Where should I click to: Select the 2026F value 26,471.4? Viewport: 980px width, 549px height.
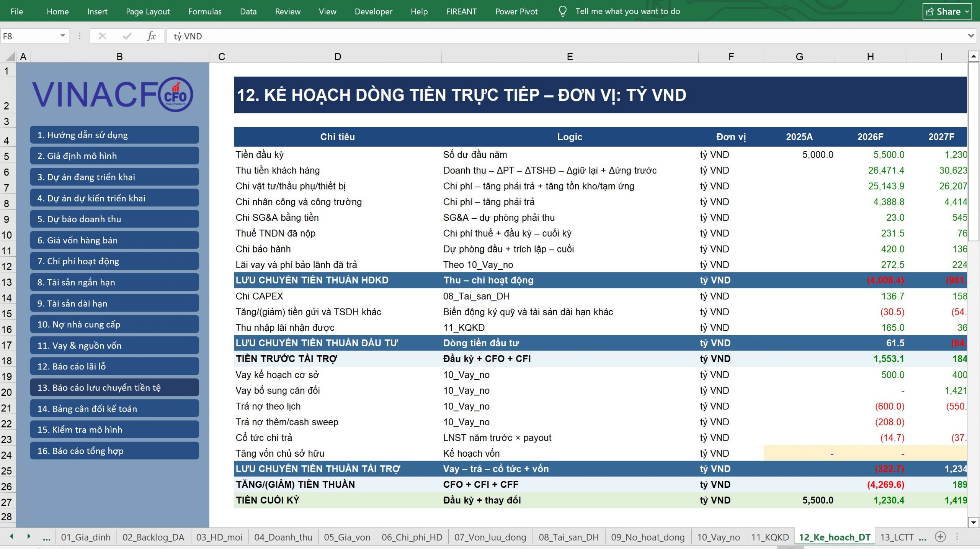(870, 170)
